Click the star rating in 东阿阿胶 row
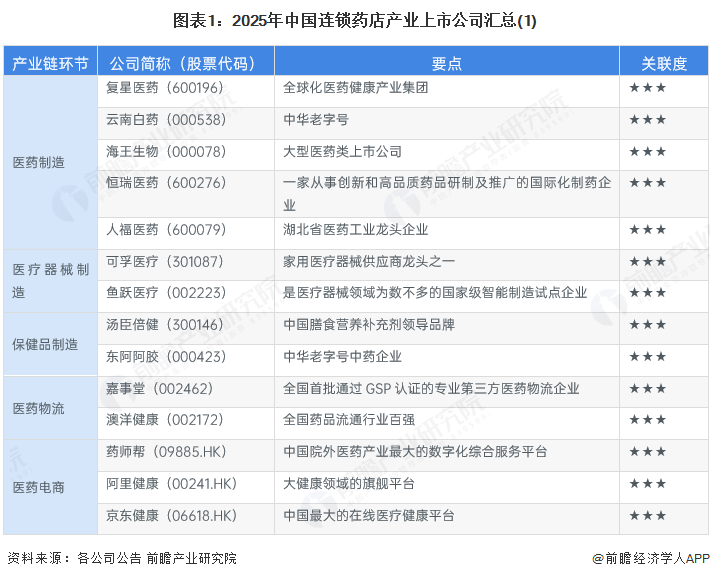 pyautogui.click(x=648, y=357)
